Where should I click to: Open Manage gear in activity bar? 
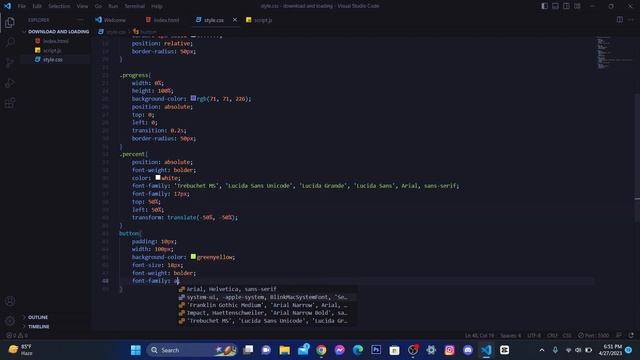(x=10, y=321)
